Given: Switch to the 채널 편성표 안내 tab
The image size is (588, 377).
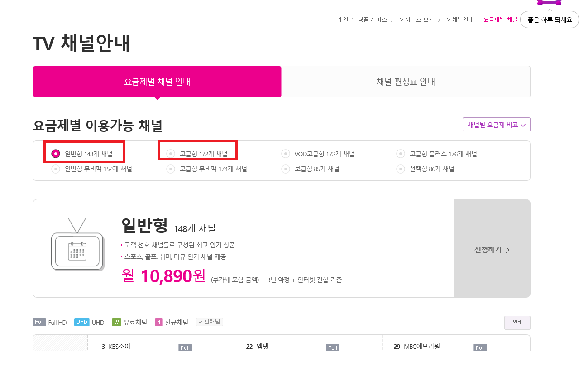Looking at the screenshot, I should [406, 82].
